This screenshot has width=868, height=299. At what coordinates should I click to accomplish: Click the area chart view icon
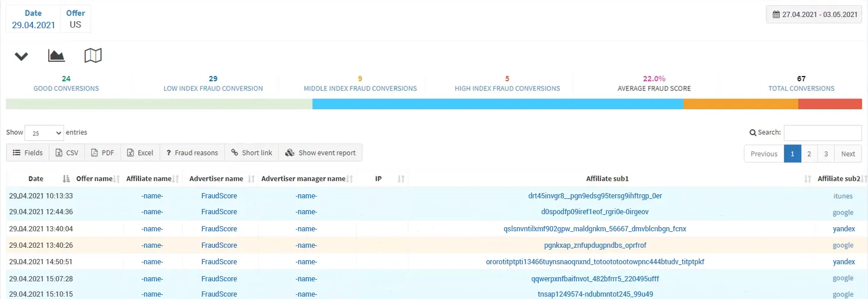coord(56,56)
